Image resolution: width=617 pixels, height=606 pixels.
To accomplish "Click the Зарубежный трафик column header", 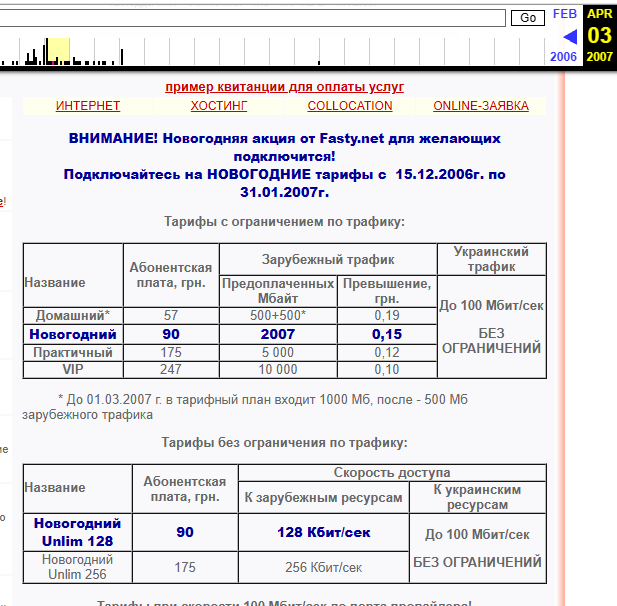I will 328,259.
